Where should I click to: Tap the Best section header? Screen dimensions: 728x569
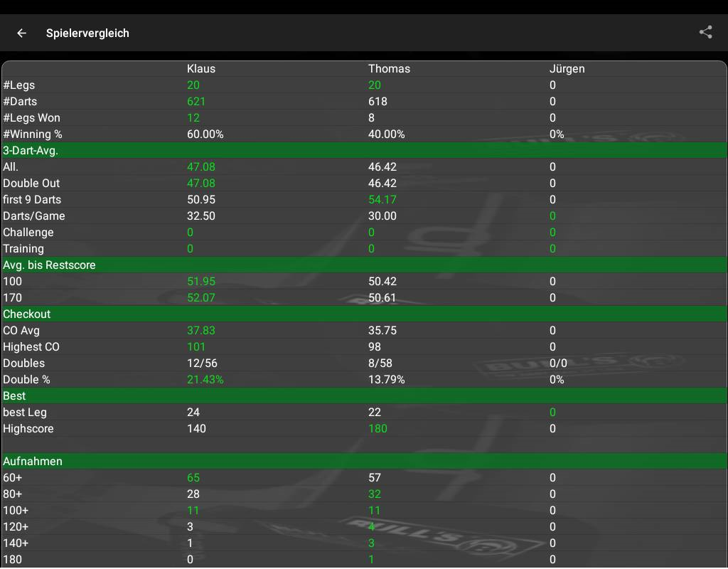coord(14,395)
